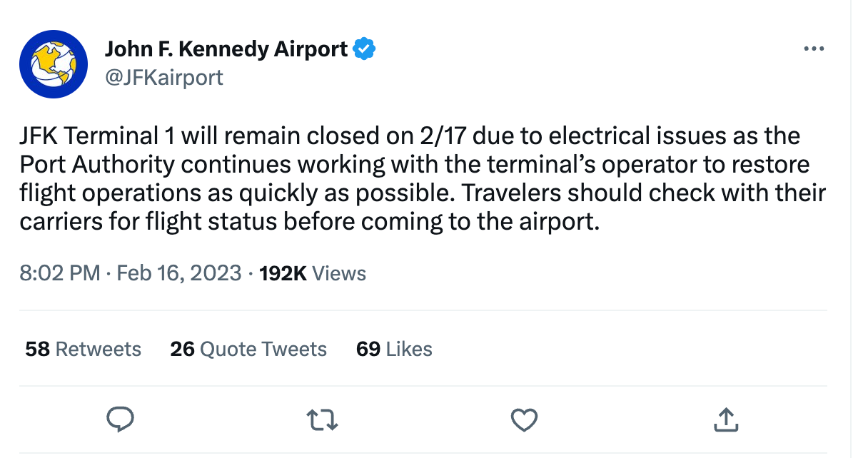Like the tweet with the heart icon
Image resolution: width=868 pixels, height=458 pixels.
click(525, 420)
